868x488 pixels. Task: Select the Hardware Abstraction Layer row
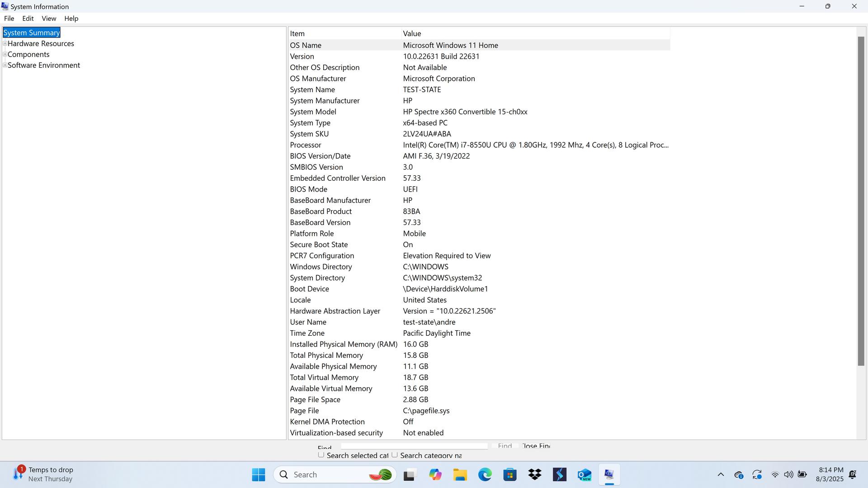coord(479,311)
